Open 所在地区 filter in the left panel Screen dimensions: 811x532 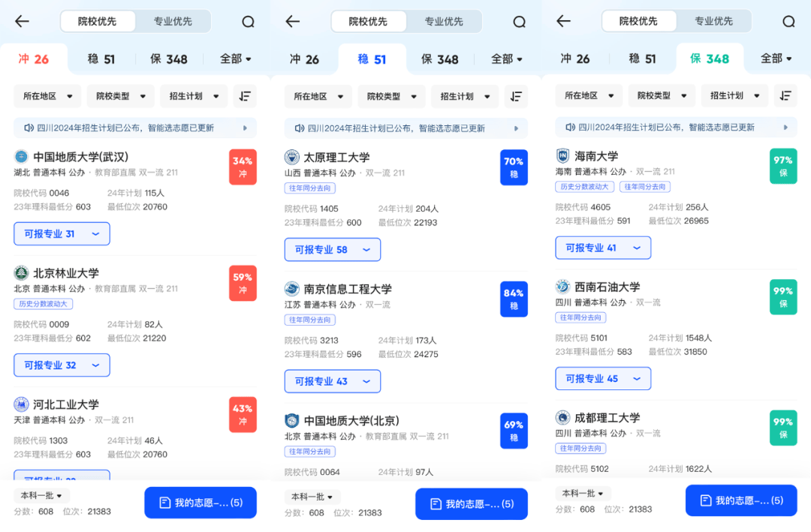47,96
